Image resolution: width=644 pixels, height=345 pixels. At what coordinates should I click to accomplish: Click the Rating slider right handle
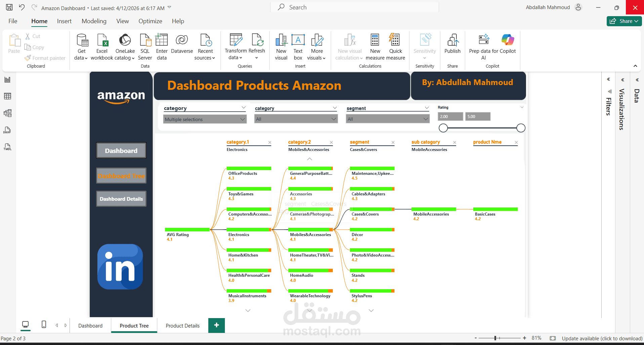pyautogui.click(x=521, y=128)
